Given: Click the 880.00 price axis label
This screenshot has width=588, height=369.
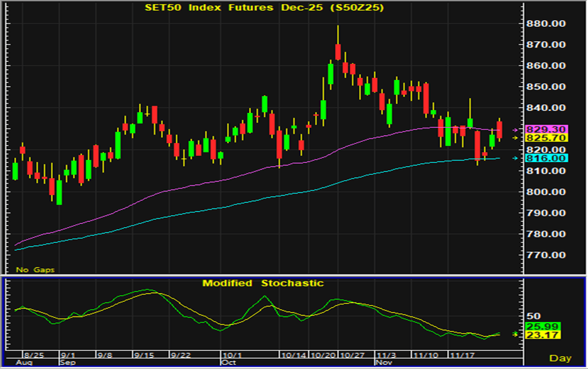Looking at the screenshot, I should pos(545,24).
